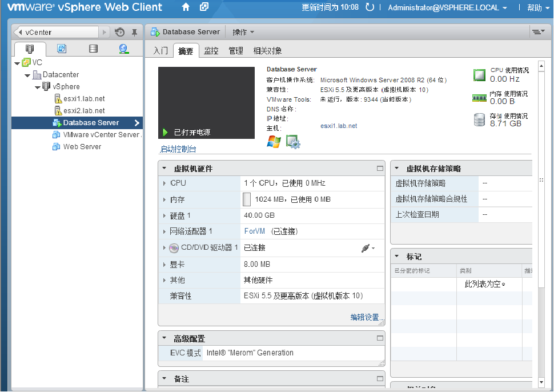Select Web Server VM in tree
554x392 pixels.
[82, 147]
